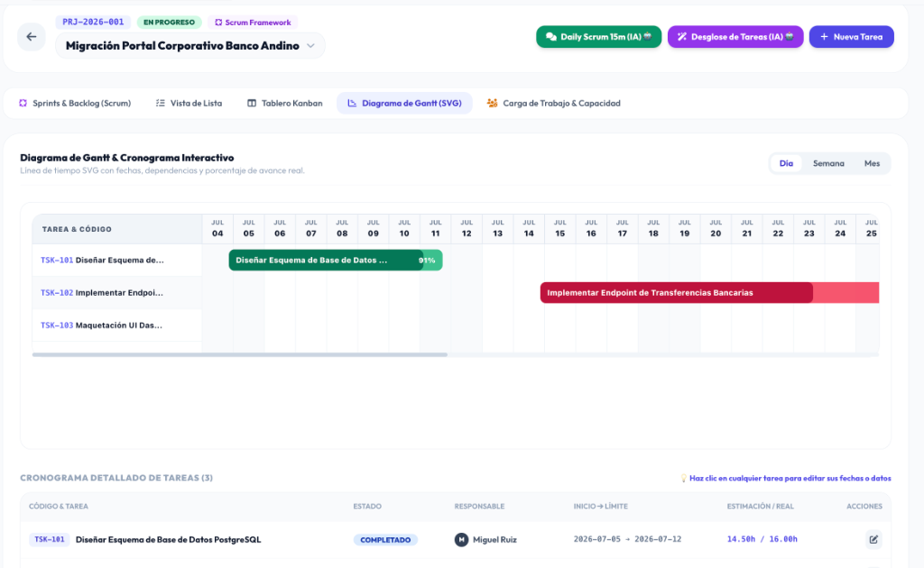924x568 pixels.
Task: Click the people icon beside Carga de Trabajo
Action: (492, 103)
